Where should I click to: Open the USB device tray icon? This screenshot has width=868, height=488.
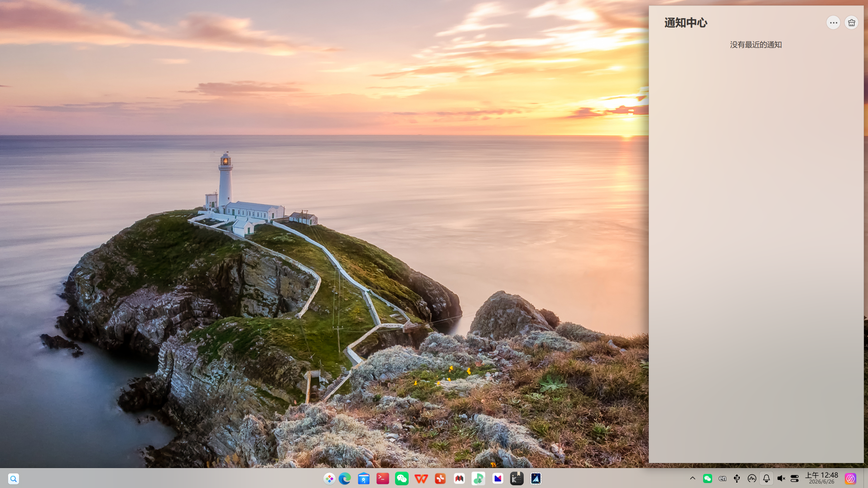click(x=737, y=478)
